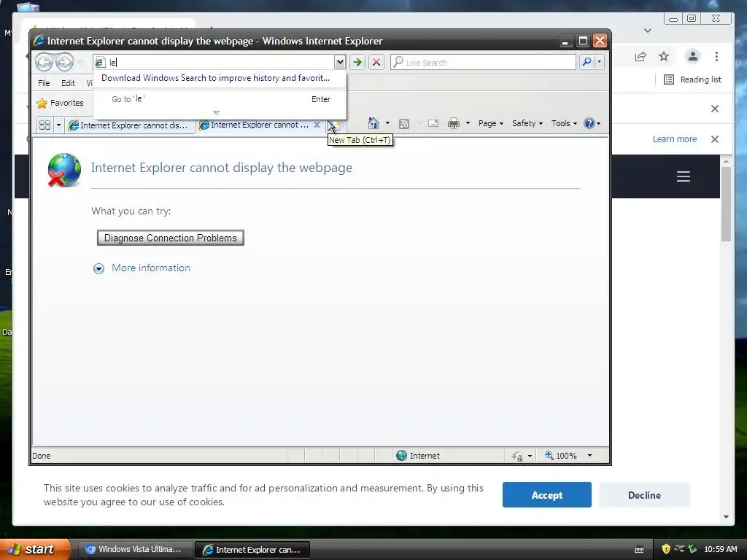Open search provider options dropdown arrow

(600, 62)
